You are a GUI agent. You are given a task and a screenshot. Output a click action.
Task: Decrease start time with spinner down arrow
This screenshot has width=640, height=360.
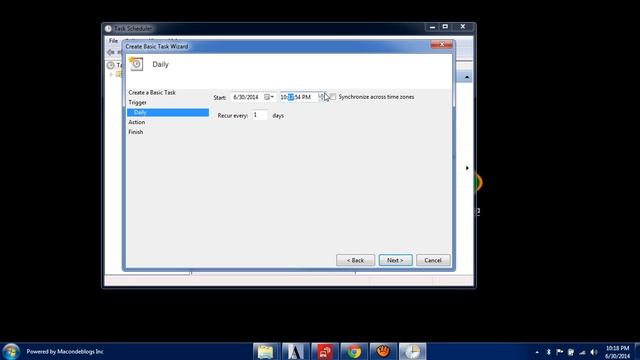point(321,99)
